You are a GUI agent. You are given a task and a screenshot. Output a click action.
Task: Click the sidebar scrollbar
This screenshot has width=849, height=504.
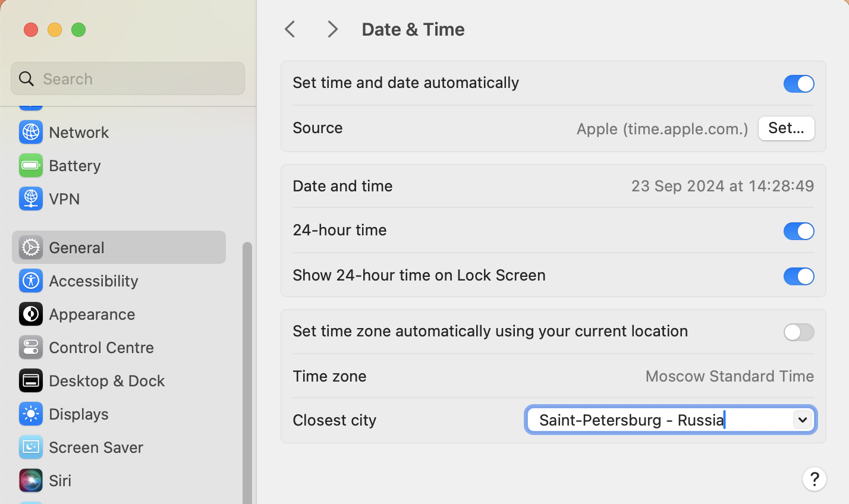[x=247, y=368]
